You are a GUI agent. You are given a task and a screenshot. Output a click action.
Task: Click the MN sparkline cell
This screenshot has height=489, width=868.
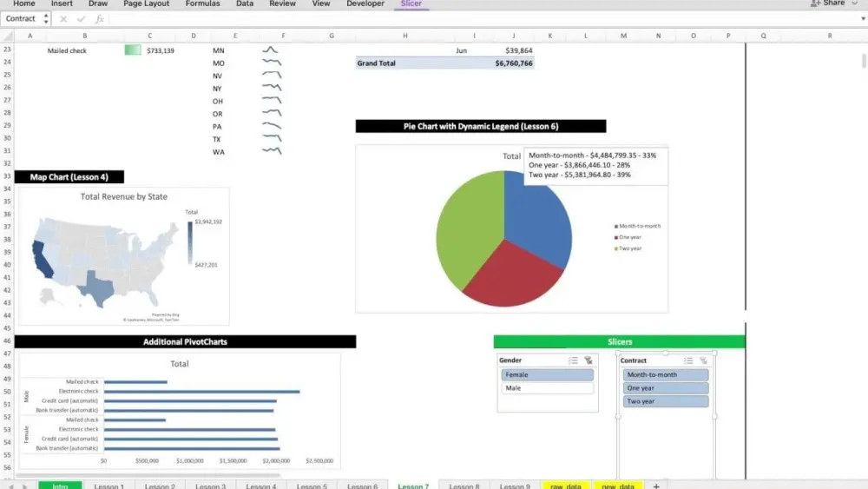270,50
